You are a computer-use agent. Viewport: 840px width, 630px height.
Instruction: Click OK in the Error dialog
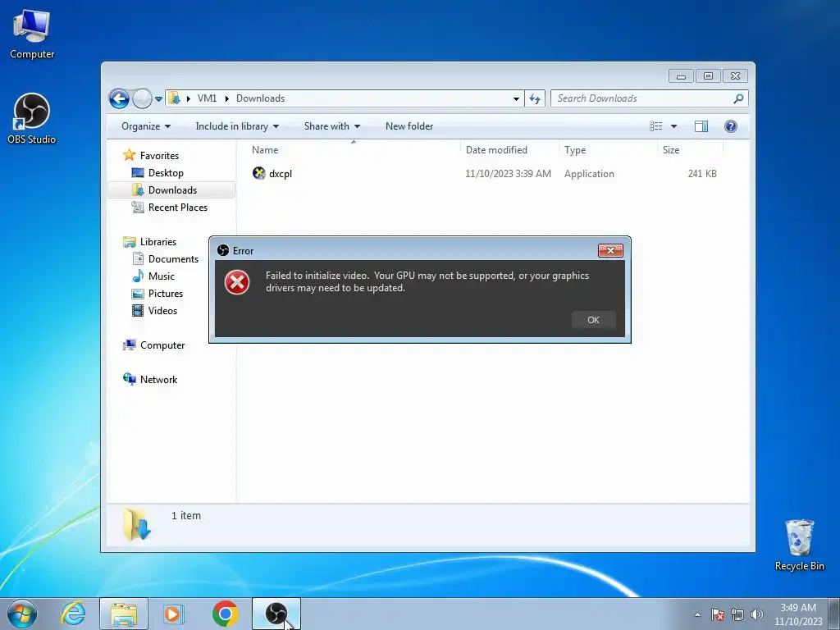[x=593, y=320]
